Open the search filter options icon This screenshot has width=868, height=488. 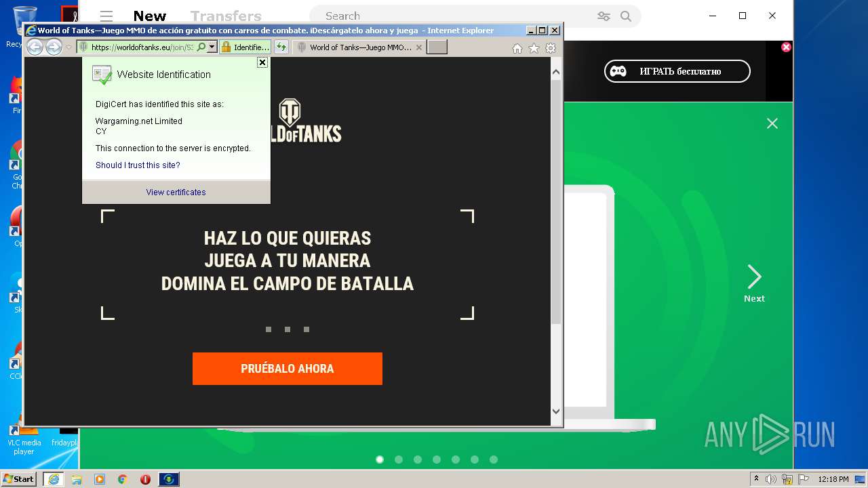click(x=604, y=16)
